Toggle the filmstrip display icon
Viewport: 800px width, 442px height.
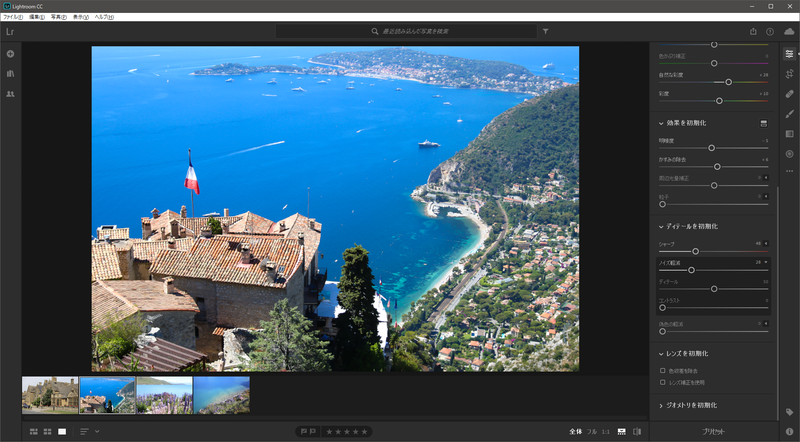tap(621, 432)
